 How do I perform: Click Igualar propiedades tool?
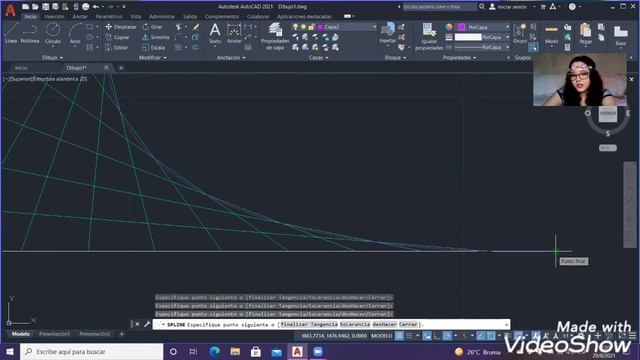click(429, 36)
